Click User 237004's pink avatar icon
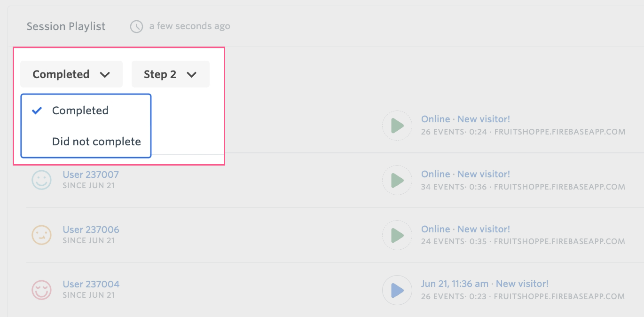 [41, 290]
